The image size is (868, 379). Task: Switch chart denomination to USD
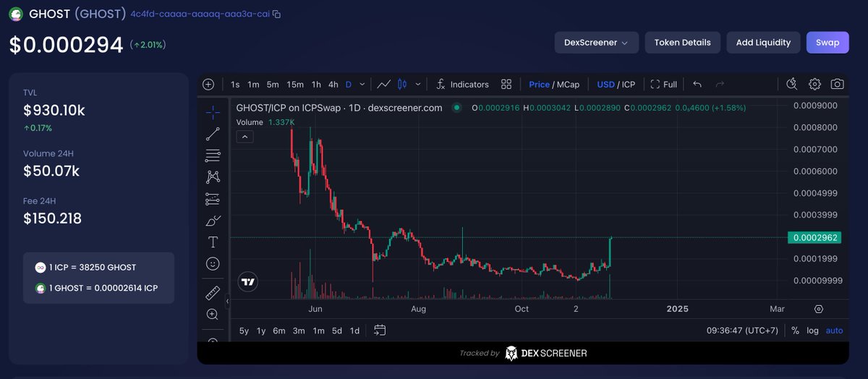click(x=605, y=85)
